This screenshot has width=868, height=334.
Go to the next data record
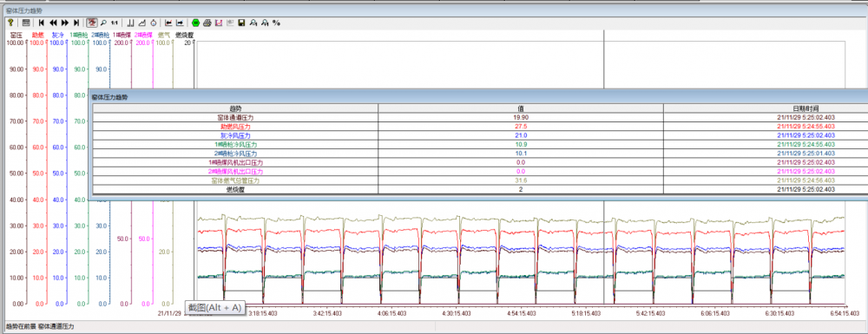(65, 23)
